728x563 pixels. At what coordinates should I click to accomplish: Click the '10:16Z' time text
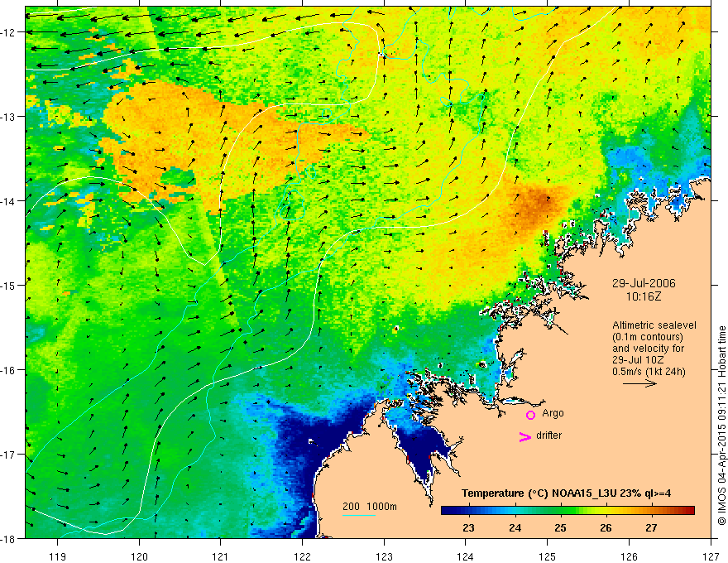click(644, 296)
